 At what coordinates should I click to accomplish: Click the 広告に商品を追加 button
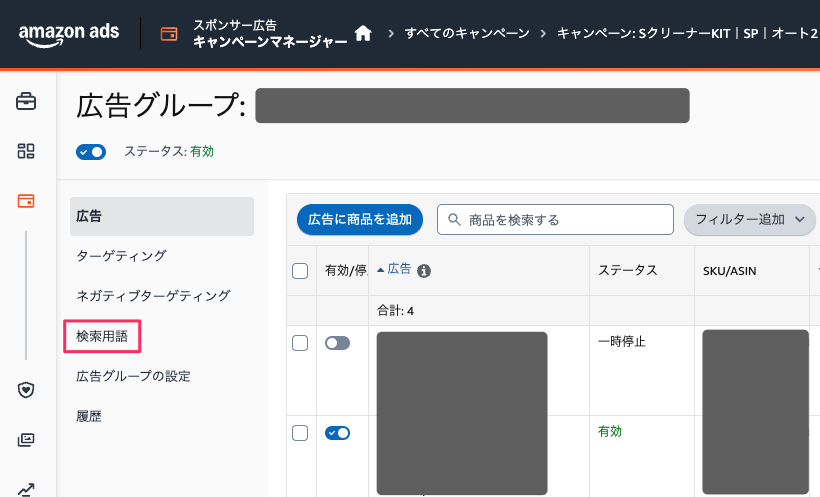point(360,219)
